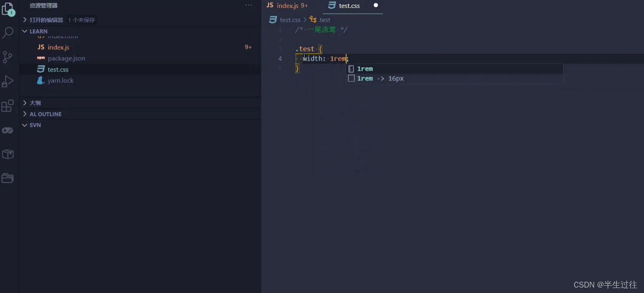644x293 pixels.
Task: Click the folders icon in activity bar
Action: coord(8,178)
